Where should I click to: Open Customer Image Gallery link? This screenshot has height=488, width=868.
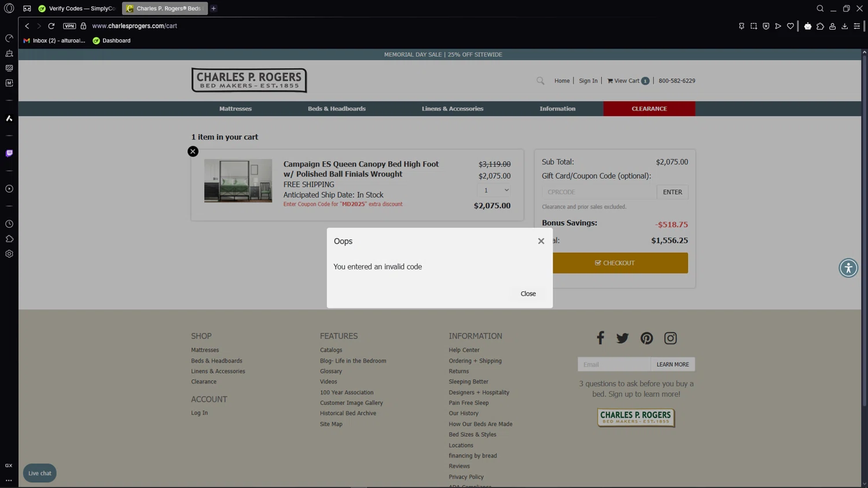pyautogui.click(x=351, y=403)
